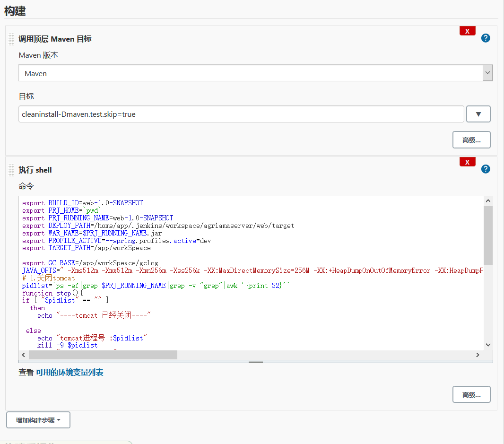Click the 'kill -9 $pidlist' line

[x=67, y=345]
